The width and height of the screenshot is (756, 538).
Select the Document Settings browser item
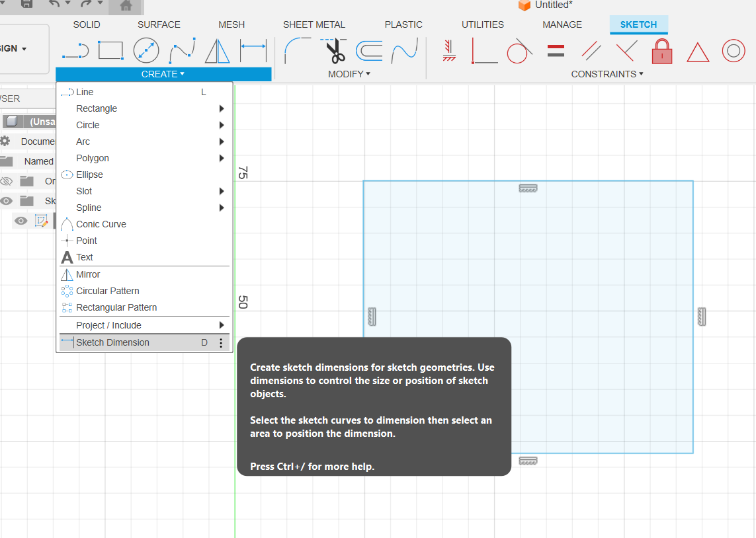click(x=38, y=141)
